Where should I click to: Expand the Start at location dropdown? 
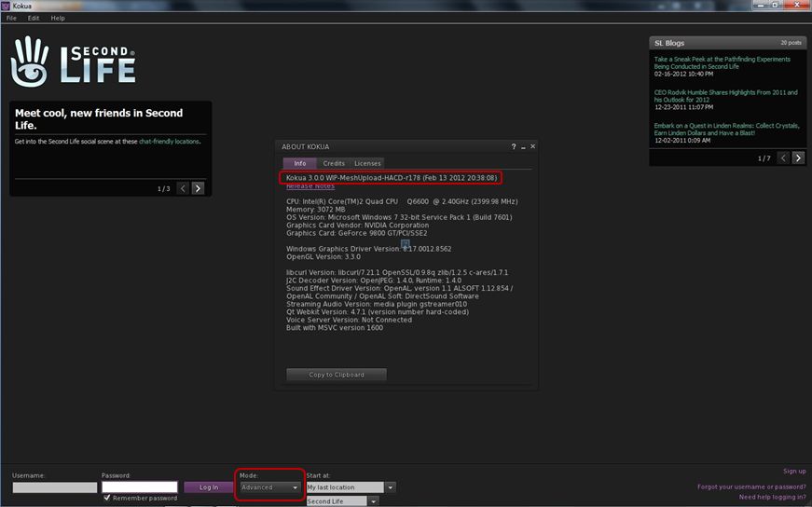click(x=391, y=486)
